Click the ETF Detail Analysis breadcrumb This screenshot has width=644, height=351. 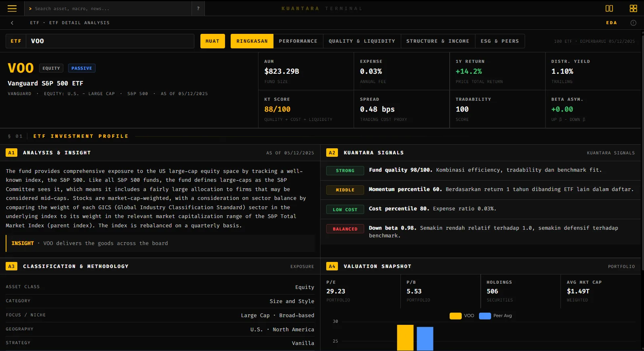pyautogui.click(x=79, y=23)
